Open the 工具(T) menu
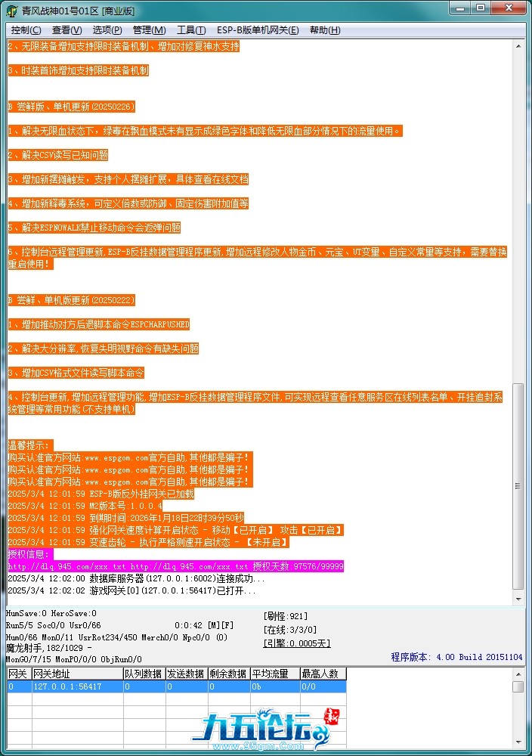 click(x=191, y=30)
